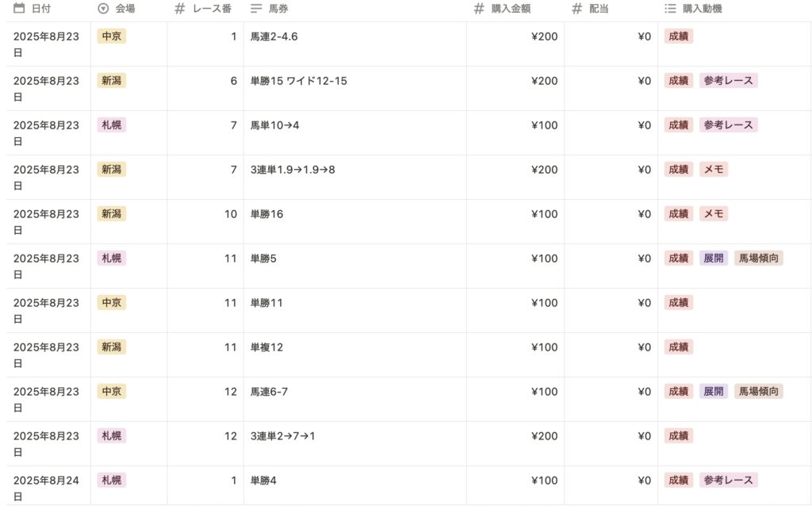The image size is (812, 506).
Task: Click the 札幌 tag on the 馬単10→4 row
Action: [x=111, y=125]
